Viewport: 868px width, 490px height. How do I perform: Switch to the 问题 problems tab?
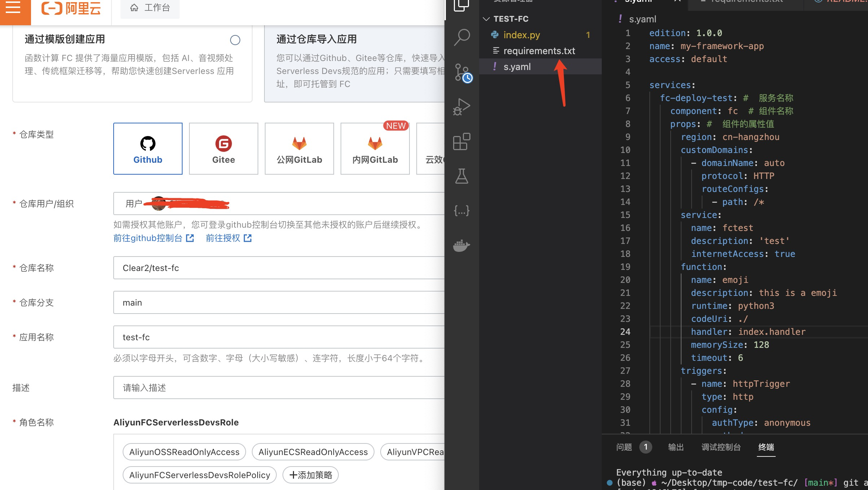coord(624,447)
